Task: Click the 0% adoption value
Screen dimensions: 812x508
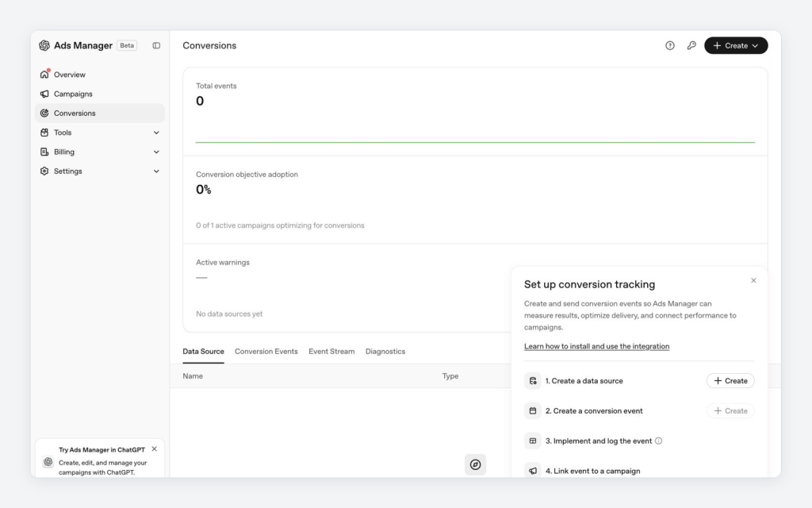Action: tap(204, 190)
